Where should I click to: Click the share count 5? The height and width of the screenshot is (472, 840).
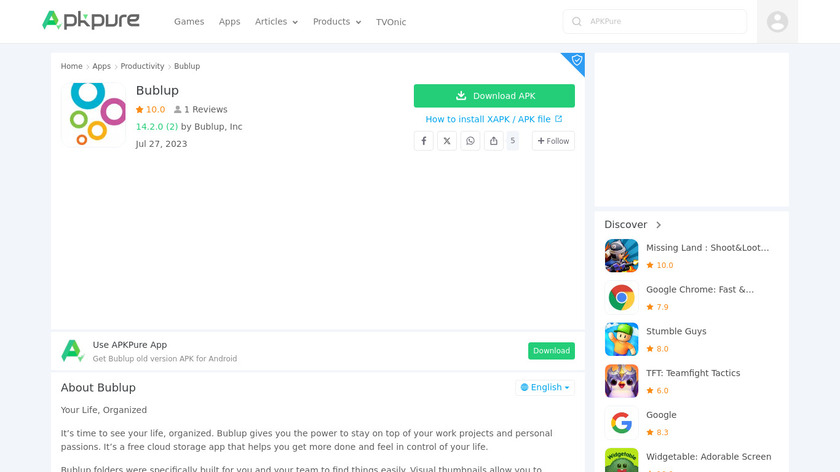pyautogui.click(x=513, y=141)
